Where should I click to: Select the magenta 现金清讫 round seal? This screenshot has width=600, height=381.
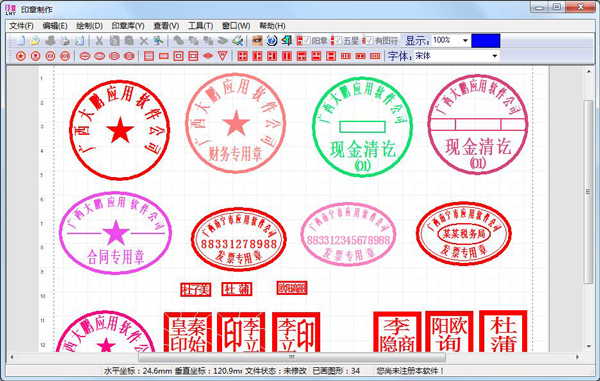(478, 124)
